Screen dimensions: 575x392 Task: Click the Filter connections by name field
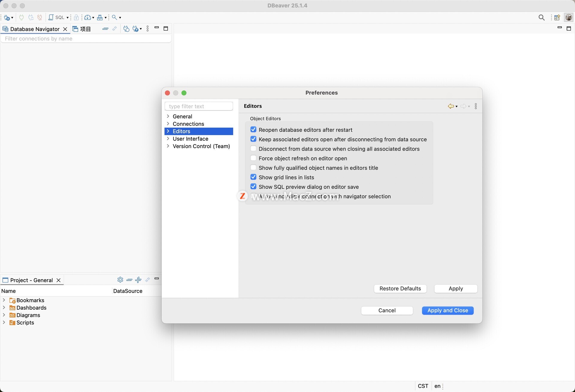(x=86, y=39)
